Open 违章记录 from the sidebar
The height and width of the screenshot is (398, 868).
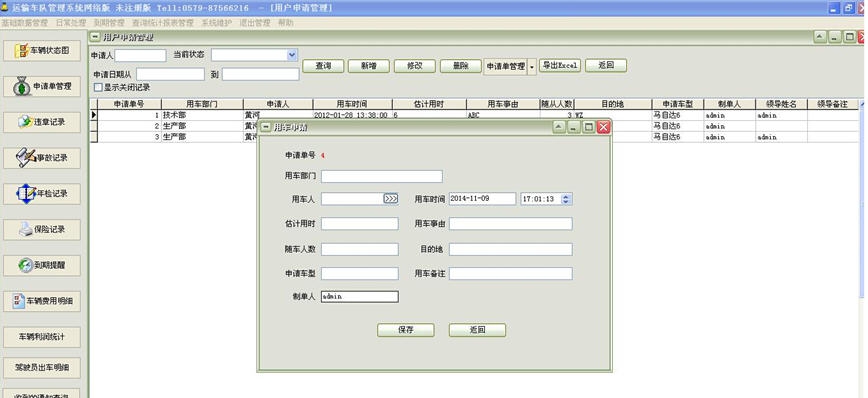(x=43, y=122)
